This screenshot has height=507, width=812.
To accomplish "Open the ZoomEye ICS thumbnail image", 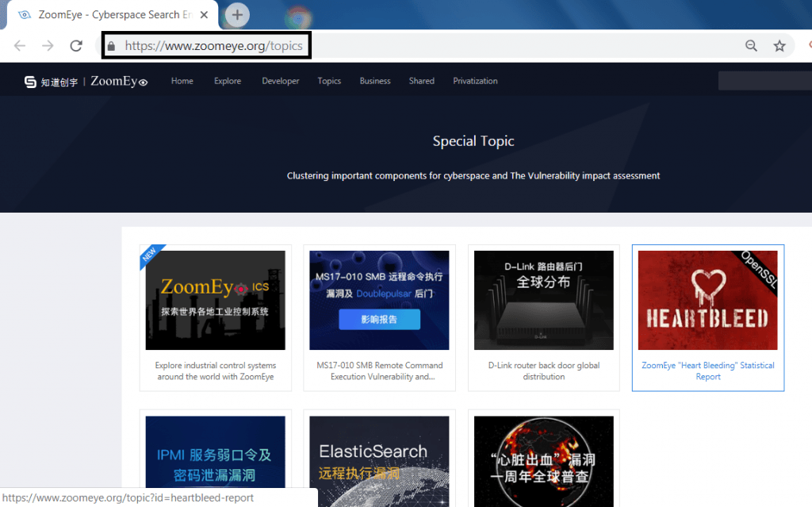I will click(x=216, y=300).
